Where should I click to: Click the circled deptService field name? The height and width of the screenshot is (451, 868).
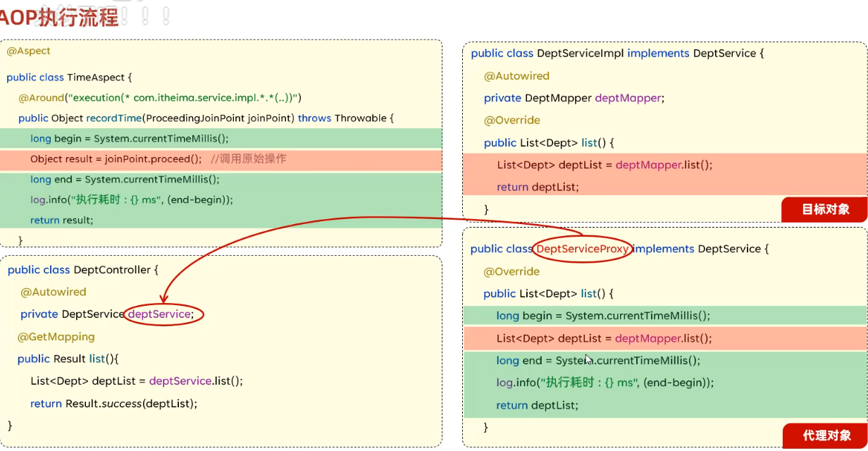click(163, 314)
